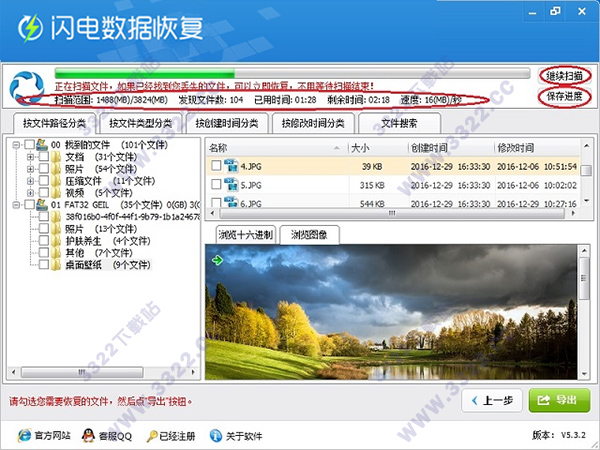Click the 护肤养生 folder icon
Image resolution: width=600 pixels, height=450 pixels.
click(57, 241)
